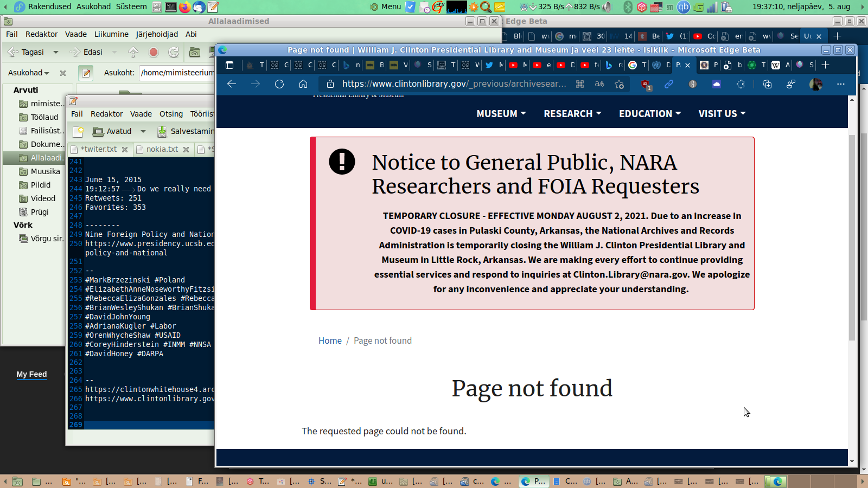This screenshot has width=868, height=488.
Task: Click the Edasi forward button in file manager
Action: 86,52
